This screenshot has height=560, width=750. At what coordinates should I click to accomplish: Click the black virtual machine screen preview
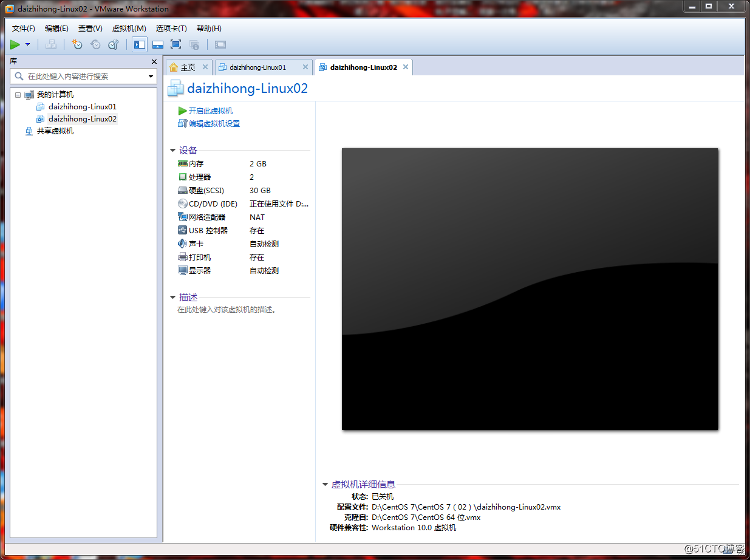click(x=530, y=289)
